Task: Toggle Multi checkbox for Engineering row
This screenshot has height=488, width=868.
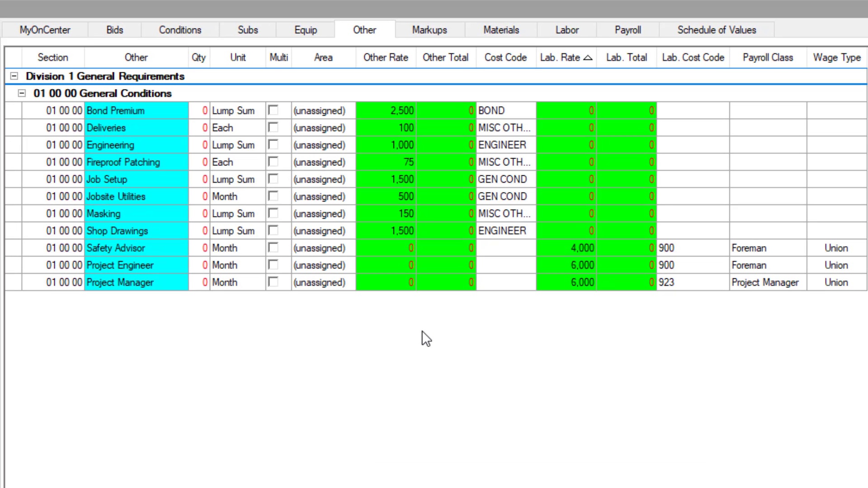Action: (273, 145)
